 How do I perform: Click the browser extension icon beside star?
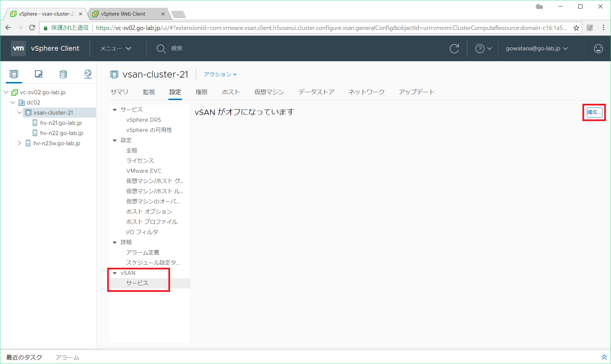pos(590,28)
